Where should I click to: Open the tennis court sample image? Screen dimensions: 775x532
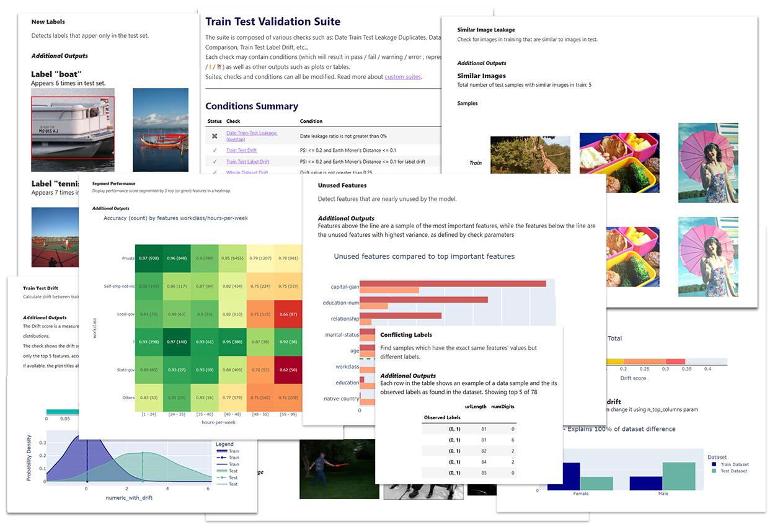click(55, 238)
